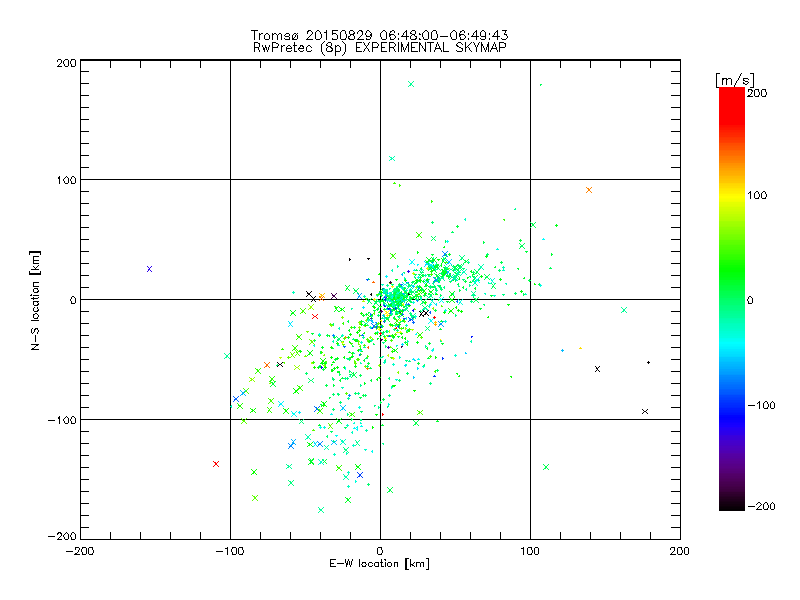This screenshot has height=600, width=800.
Task: Click the 200 label beside the color bar
Action: [757, 93]
